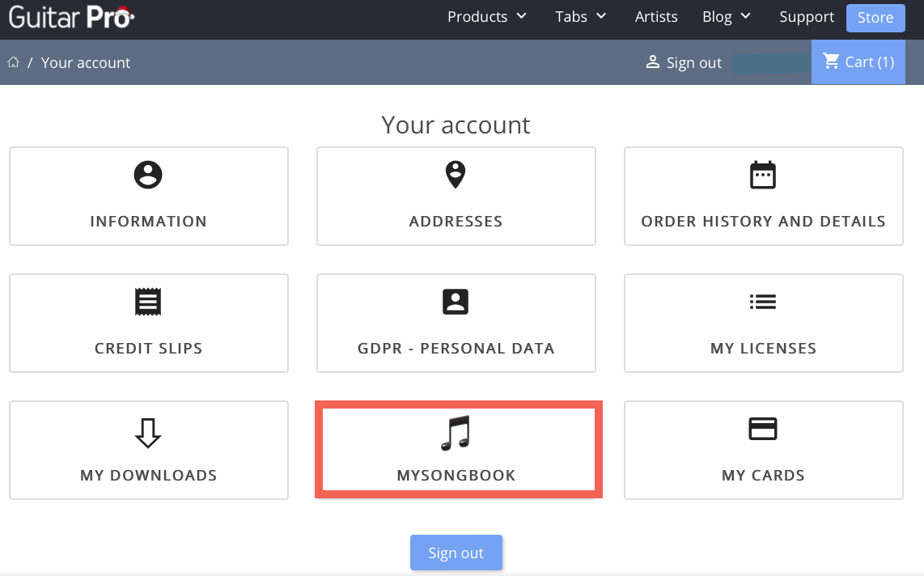Open the MY CARDS label
The width and height of the screenshot is (924, 576).
tap(763, 476)
